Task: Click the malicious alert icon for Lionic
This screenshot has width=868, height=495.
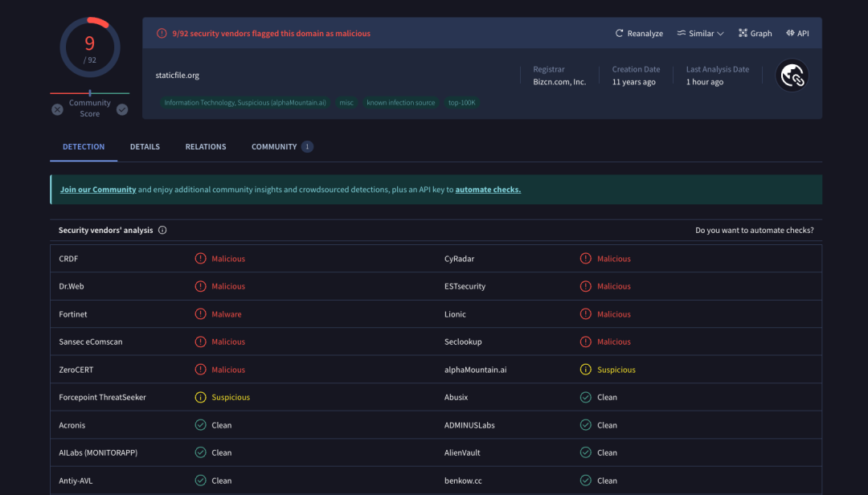Action: tap(586, 314)
